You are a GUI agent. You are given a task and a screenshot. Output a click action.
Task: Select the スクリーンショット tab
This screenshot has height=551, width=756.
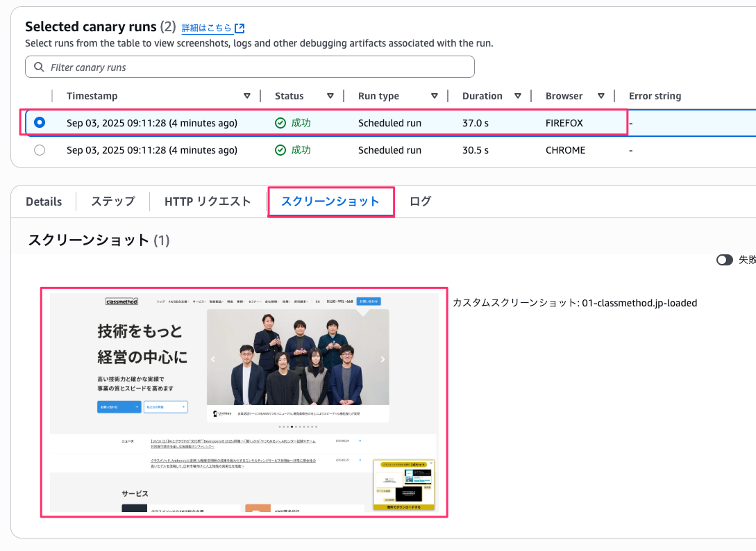pos(330,202)
